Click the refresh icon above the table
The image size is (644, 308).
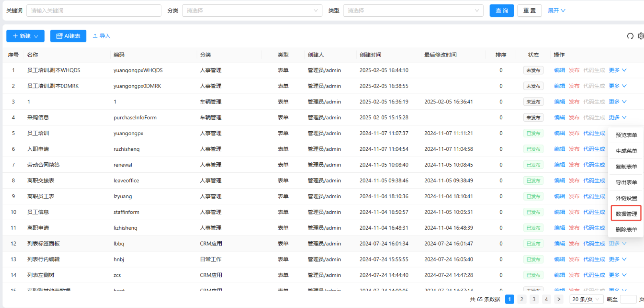(630, 36)
